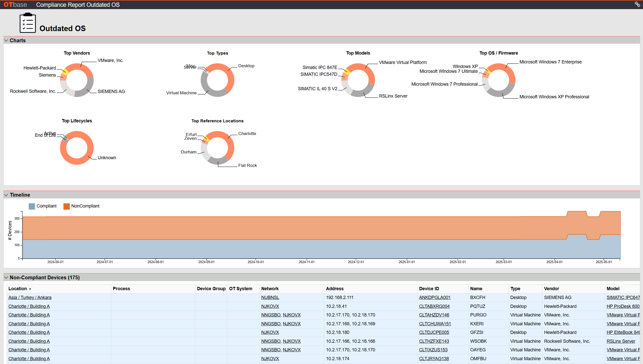Collapse the Non-Compliant Devices section

pos(6,278)
